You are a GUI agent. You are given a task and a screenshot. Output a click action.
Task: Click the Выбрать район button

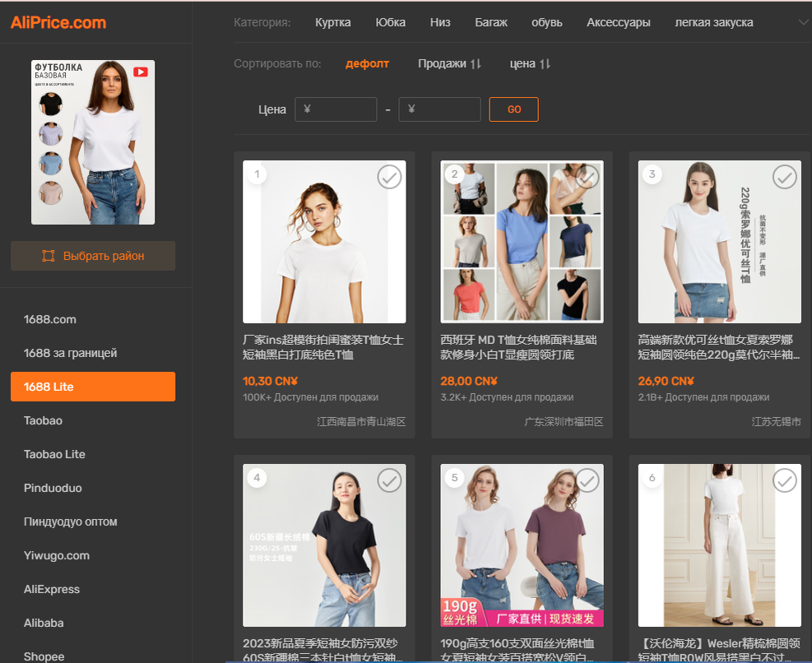93,256
